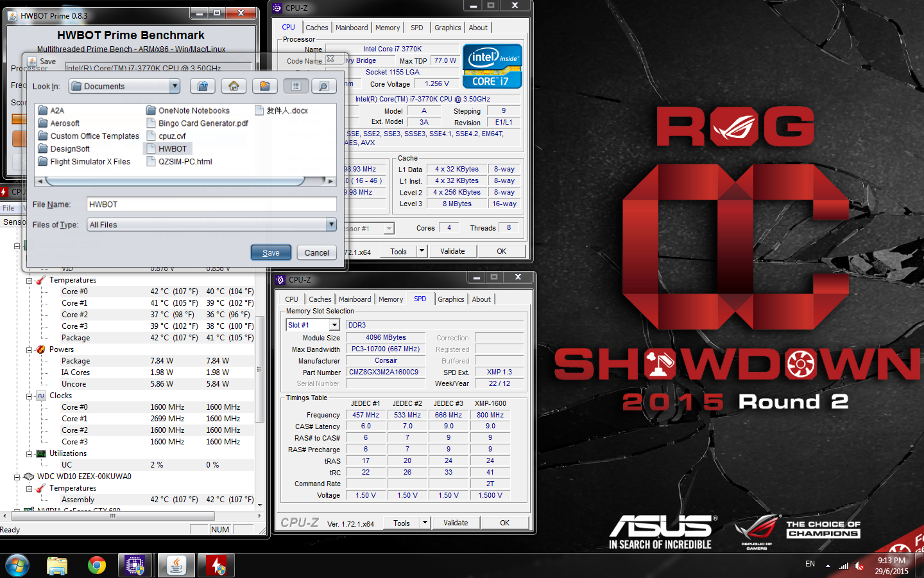Click OK in upper CPU-Z window
This screenshot has height=578, width=924.
coord(501,251)
